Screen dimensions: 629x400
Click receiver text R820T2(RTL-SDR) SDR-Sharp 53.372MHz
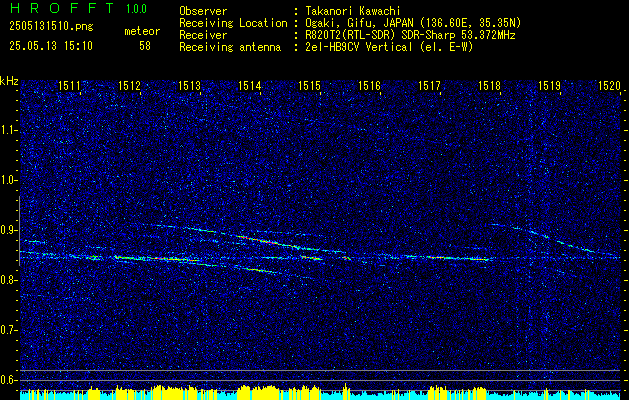point(410,35)
